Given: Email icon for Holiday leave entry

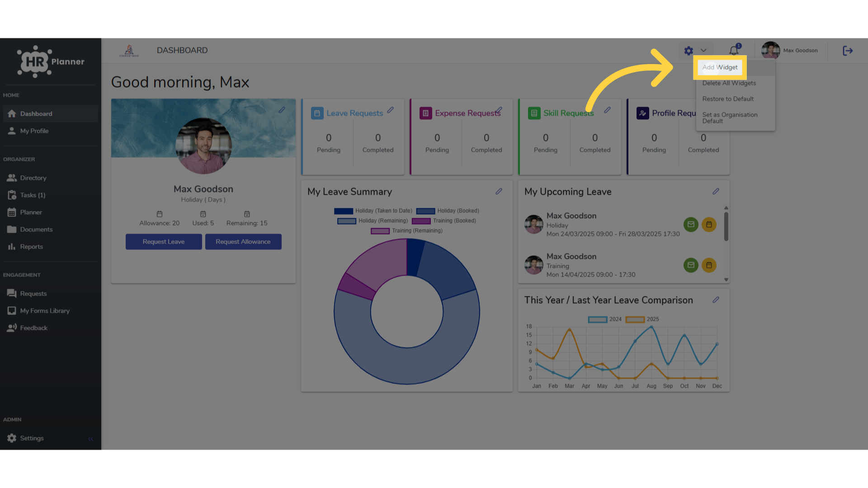Looking at the screenshot, I should pos(691,225).
